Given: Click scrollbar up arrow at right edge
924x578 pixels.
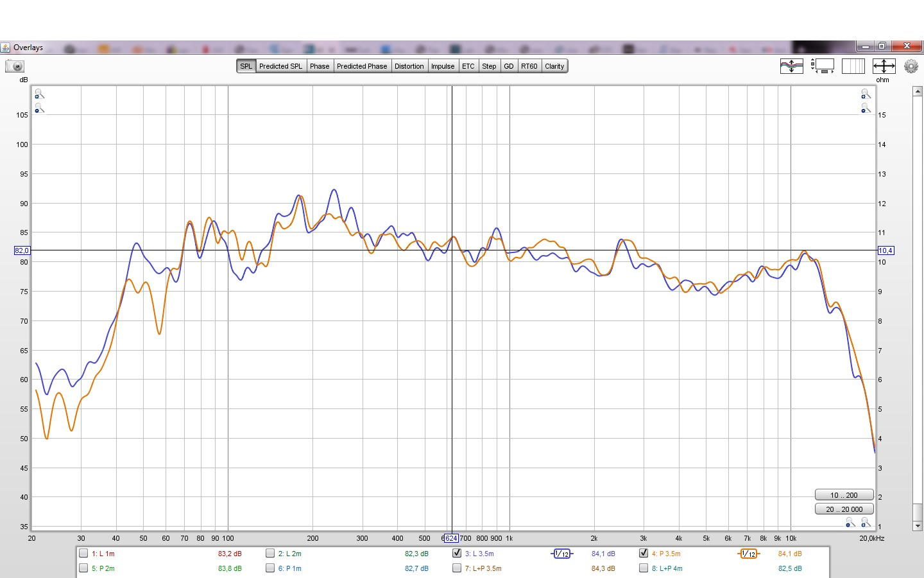Looking at the screenshot, I should point(917,91).
